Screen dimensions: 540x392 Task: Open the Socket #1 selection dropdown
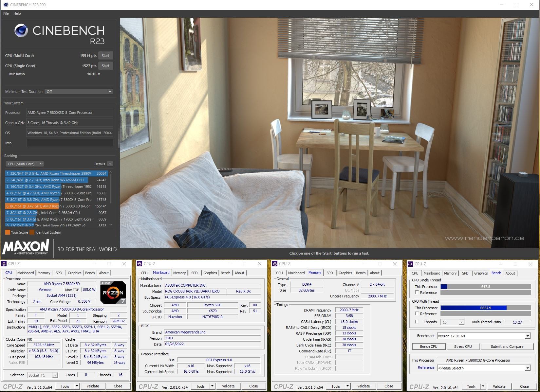tap(43, 375)
